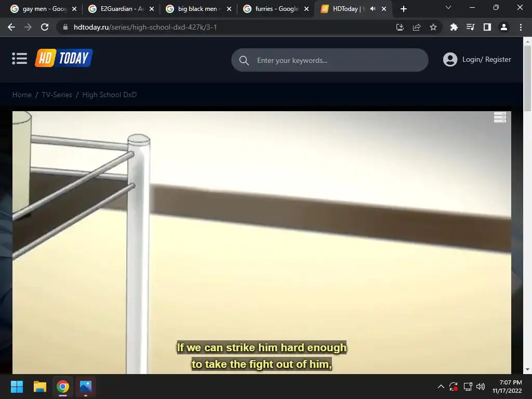The height and width of the screenshot is (399, 532).
Task: Open the Chrome profile icon
Action: pyautogui.click(x=503, y=27)
